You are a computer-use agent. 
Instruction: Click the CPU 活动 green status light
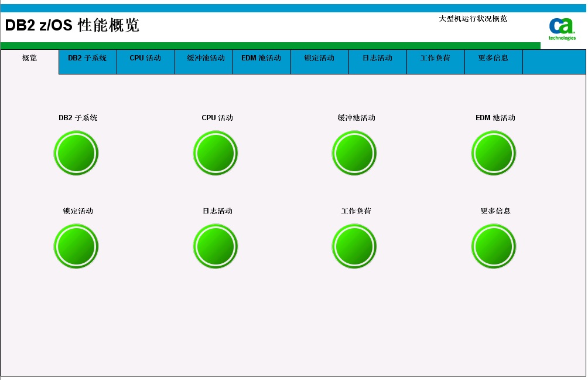click(x=216, y=153)
